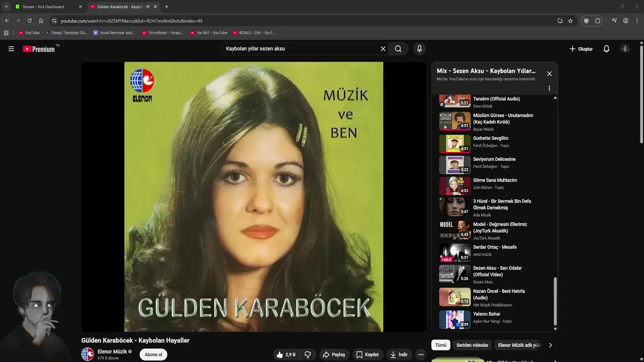Close the Mix playlist panel
The width and height of the screenshot is (644, 362).
[549, 73]
